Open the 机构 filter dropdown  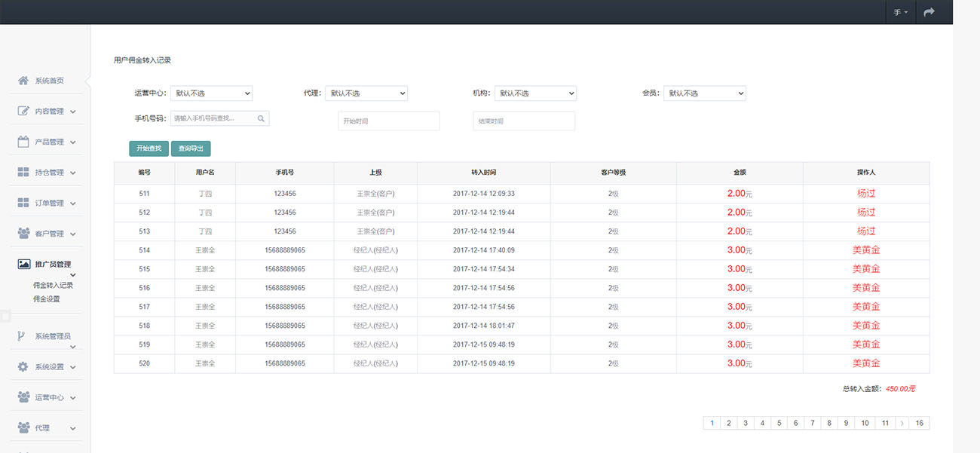(535, 93)
